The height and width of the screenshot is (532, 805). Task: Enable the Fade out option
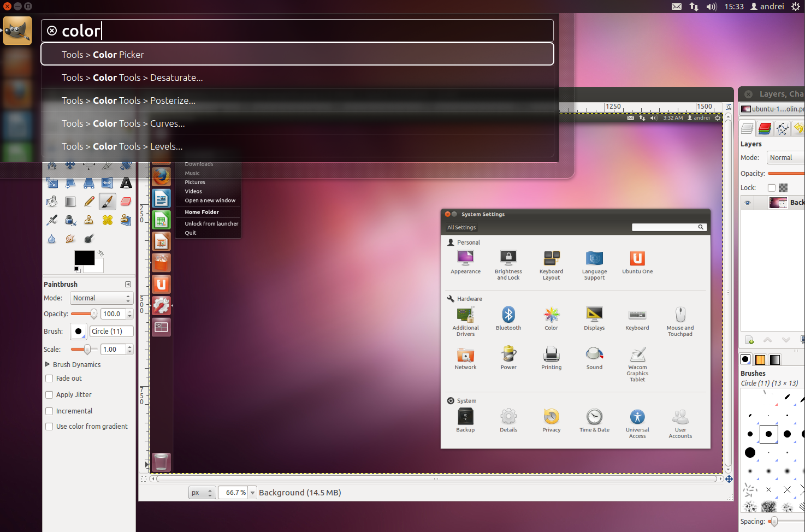[49, 378]
